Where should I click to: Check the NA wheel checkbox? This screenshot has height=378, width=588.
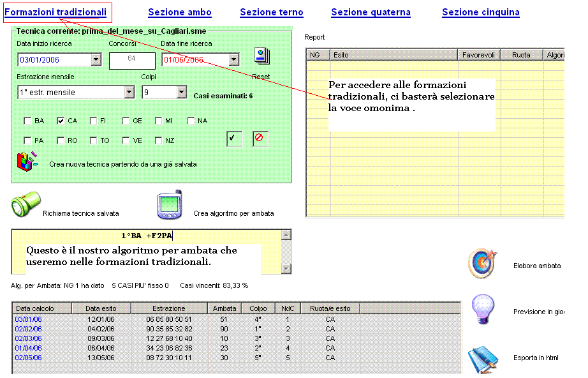[191, 121]
